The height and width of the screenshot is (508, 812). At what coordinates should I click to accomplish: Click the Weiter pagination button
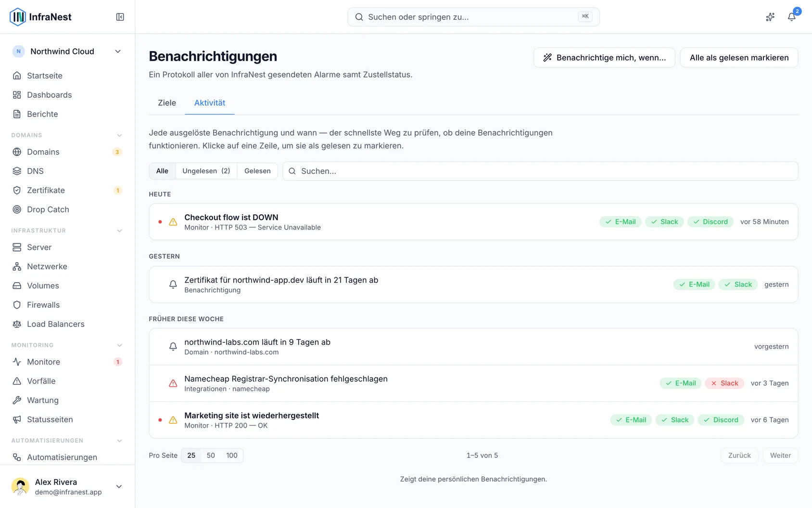point(780,456)
